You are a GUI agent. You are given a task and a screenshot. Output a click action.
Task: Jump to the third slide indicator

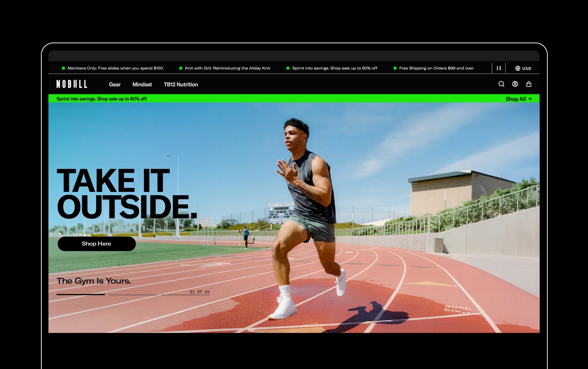point(185,294)
